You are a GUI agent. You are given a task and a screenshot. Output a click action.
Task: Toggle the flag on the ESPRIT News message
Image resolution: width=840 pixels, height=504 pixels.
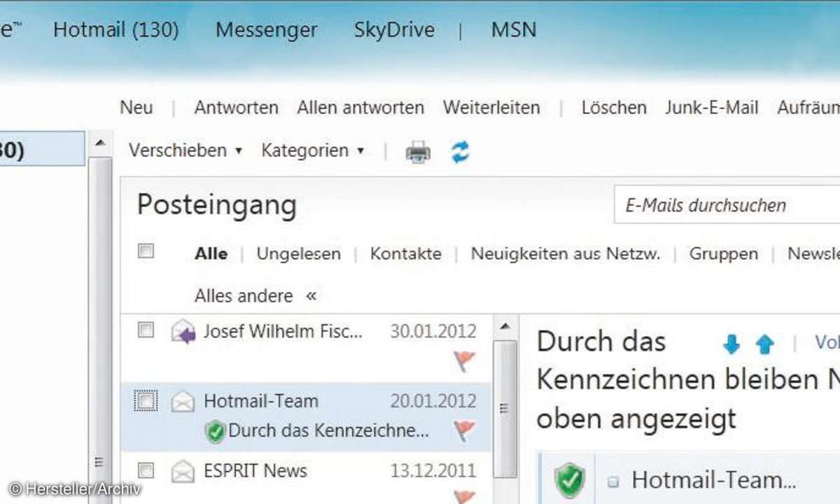click(x=463, y=497)
